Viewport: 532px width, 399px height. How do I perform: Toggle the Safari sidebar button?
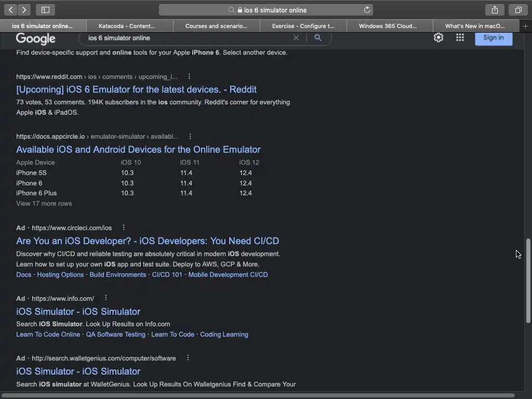(45, 10)
